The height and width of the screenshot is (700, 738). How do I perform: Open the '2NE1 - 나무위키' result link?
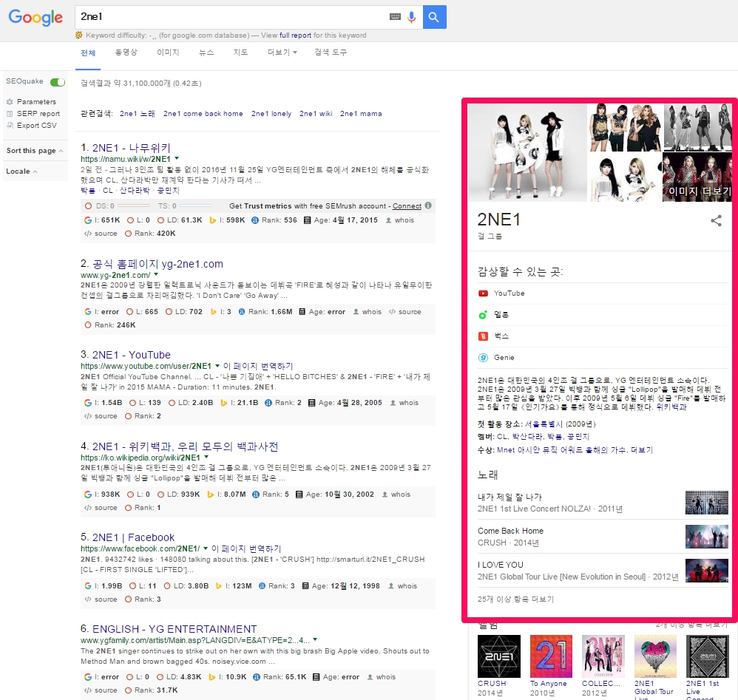(131, 147)
